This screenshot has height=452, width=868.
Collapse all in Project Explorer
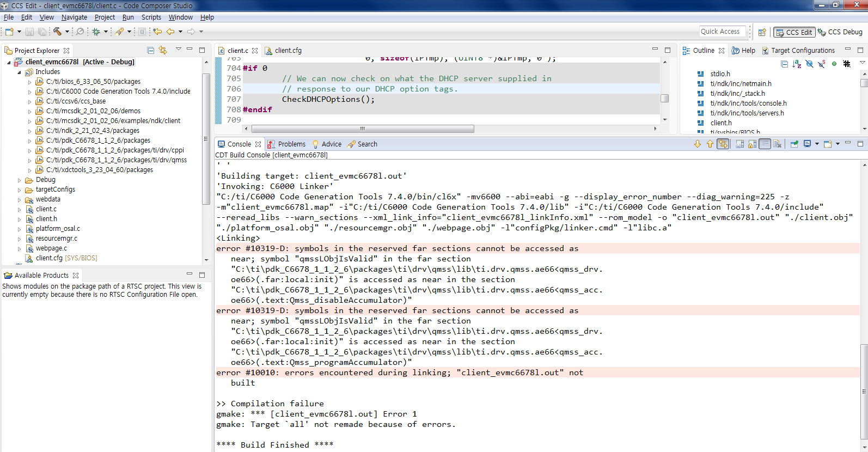[151, 50]
